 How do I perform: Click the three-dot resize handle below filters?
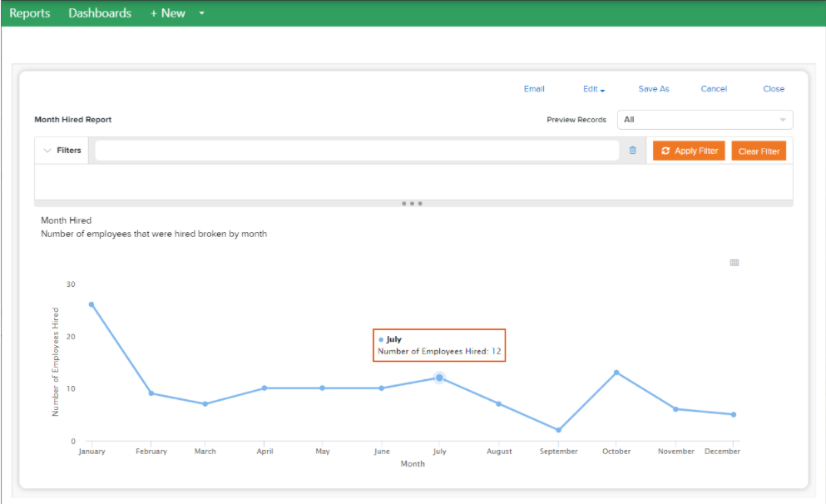[x=412, y=203]
